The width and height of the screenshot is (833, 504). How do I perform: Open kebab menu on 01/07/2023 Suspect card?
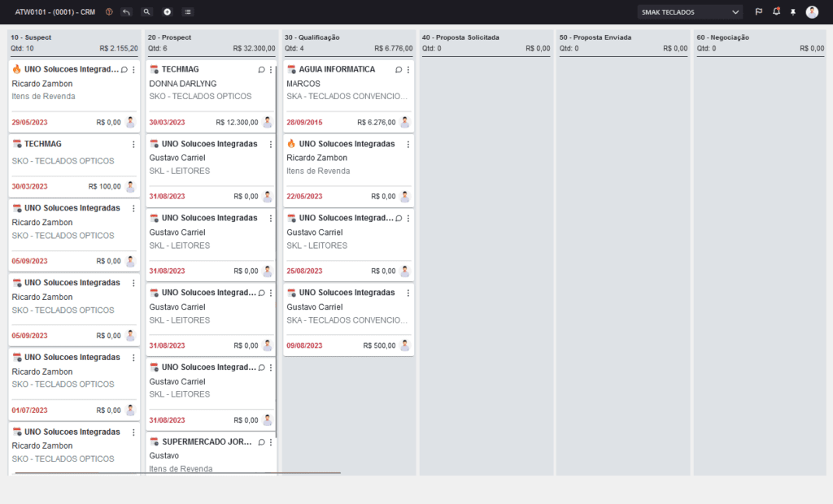[133, 358]
